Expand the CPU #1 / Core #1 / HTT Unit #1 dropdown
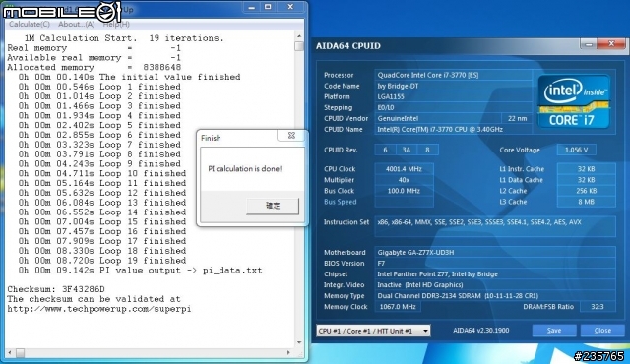The image size is (630, 364). pyautogui.click(x=373, y=331)
